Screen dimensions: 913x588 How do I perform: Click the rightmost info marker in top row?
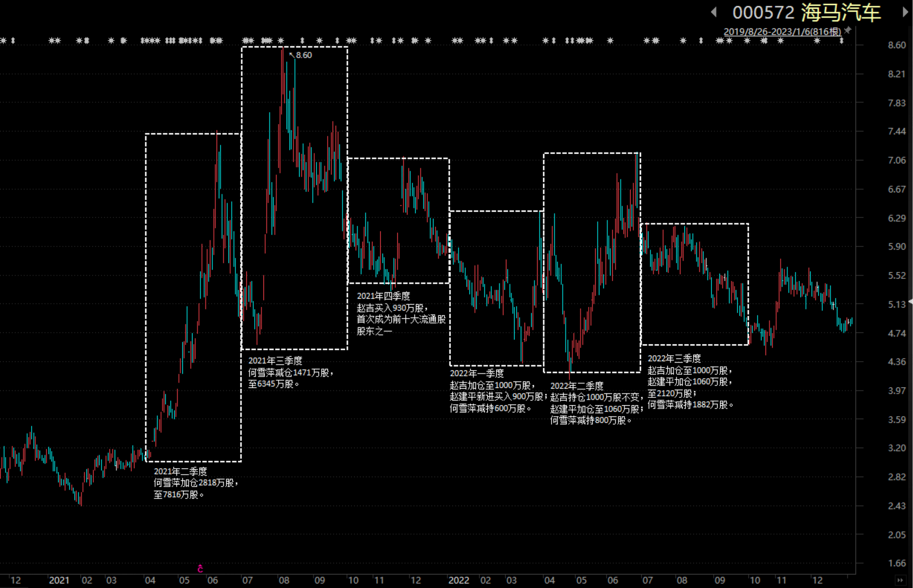coord(841,40)
